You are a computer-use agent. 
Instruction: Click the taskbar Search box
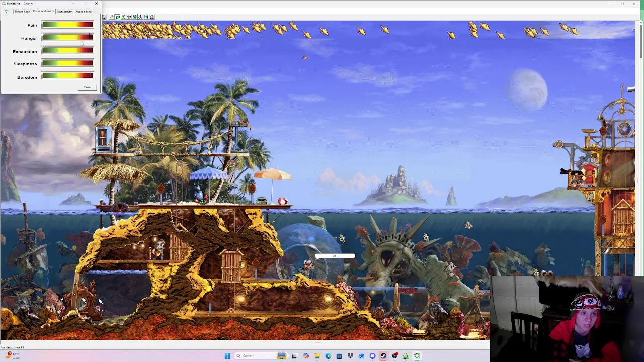261,356
